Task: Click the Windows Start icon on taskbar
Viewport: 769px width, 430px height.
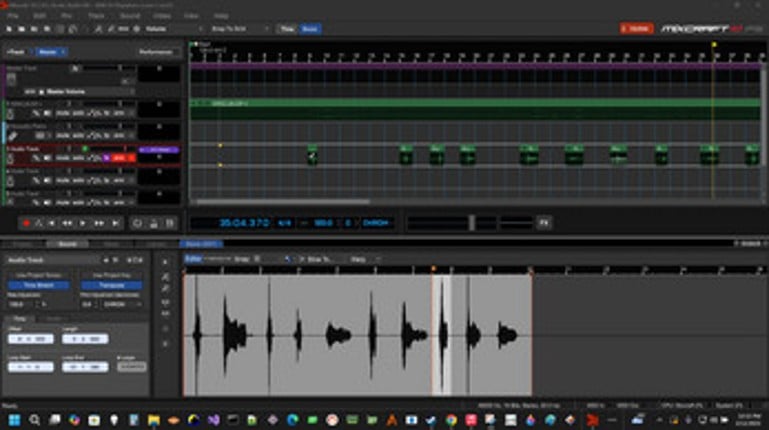Action: pos(14,420)
